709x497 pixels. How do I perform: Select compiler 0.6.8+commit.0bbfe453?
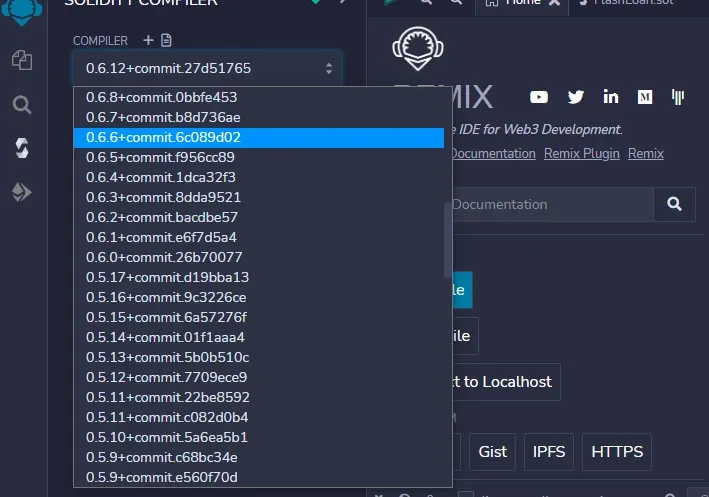pyautogui.click(x=259, y=97)
